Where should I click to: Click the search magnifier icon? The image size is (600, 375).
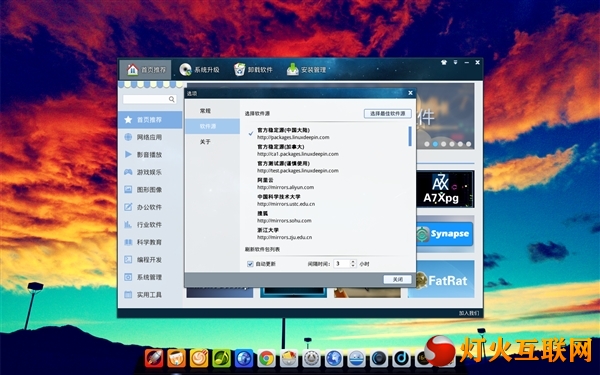[172, 99]
